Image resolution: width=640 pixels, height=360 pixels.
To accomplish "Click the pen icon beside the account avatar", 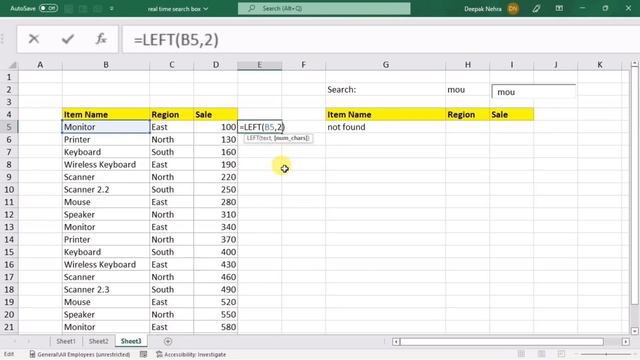I will point(536,9).
